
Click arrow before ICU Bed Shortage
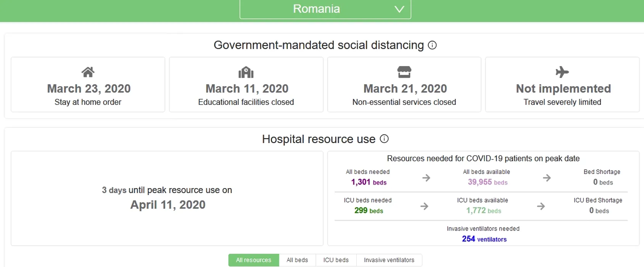pyautogui.click(x=541, y=206)
